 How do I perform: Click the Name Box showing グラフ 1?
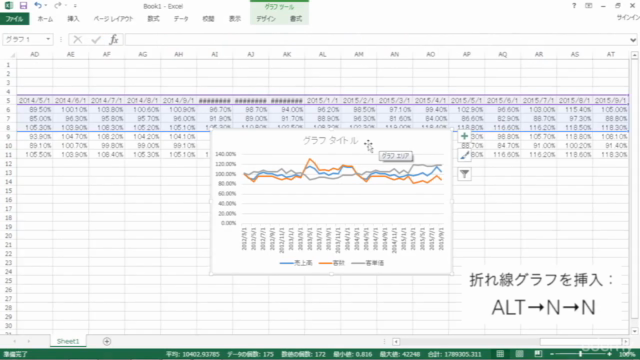(x=24, y=39)
